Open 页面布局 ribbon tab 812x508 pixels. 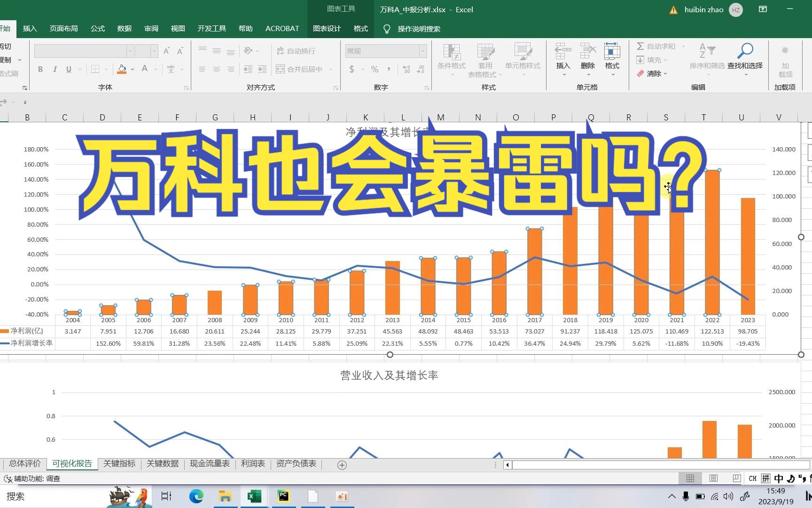point(63,29)
